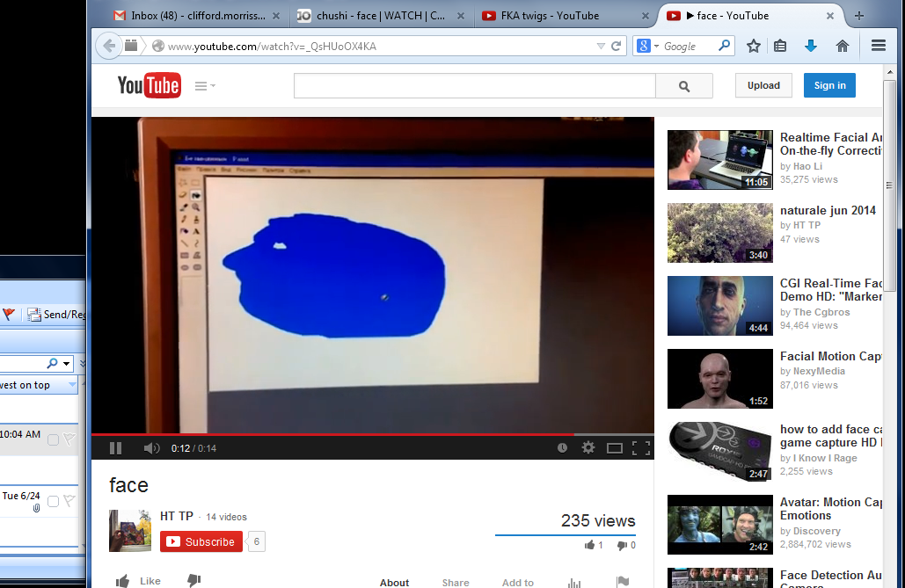Seek on the video progress bar

pyautogui.click(x=372, y=434)
